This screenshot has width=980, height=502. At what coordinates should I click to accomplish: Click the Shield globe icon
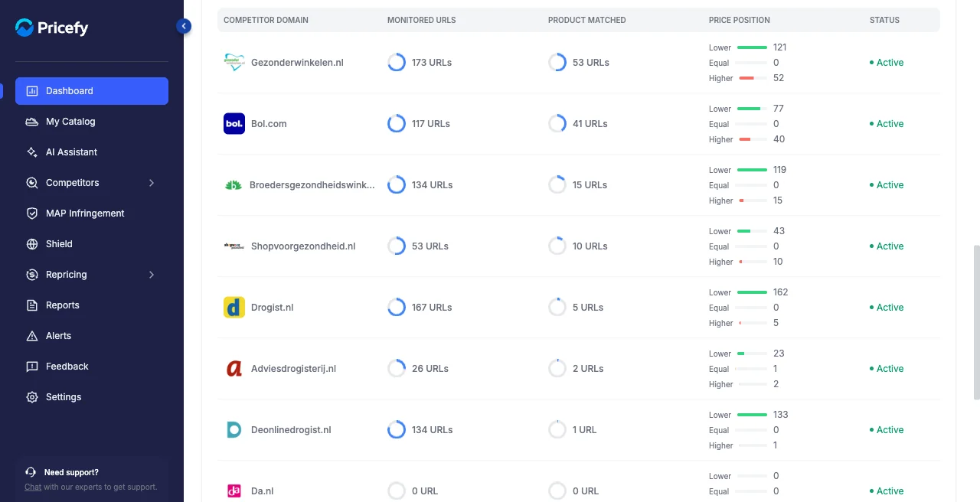(x=32, y=244)
